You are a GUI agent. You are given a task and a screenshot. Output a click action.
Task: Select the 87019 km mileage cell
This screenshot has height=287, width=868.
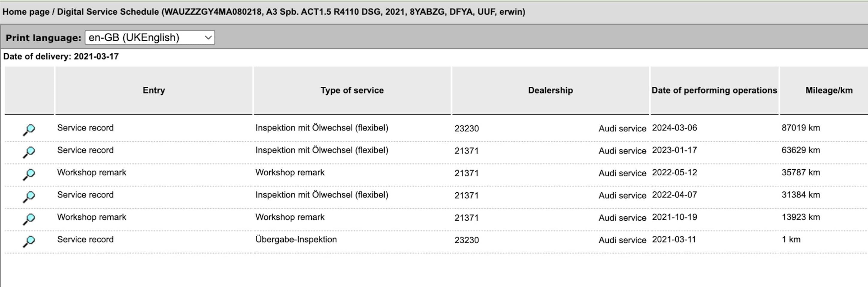tap(801, 128)
